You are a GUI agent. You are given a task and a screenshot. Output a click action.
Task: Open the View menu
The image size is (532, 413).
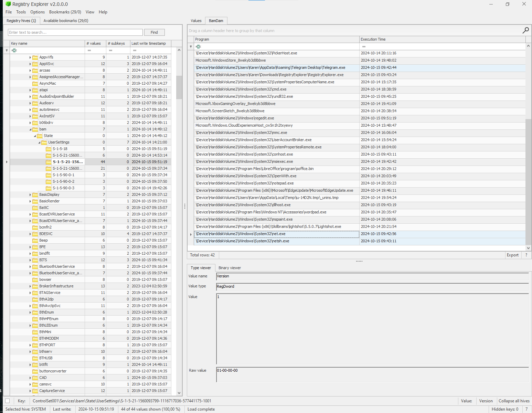(x=90, y=12)
